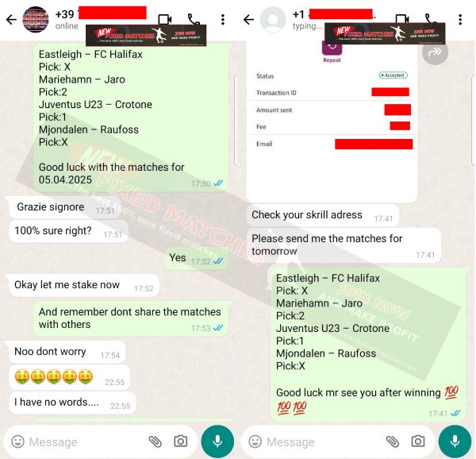476x459 pixels.
Task: Tap the attachment paperclip in right chat
Action: pyautogui.click(x=392, y=442)
